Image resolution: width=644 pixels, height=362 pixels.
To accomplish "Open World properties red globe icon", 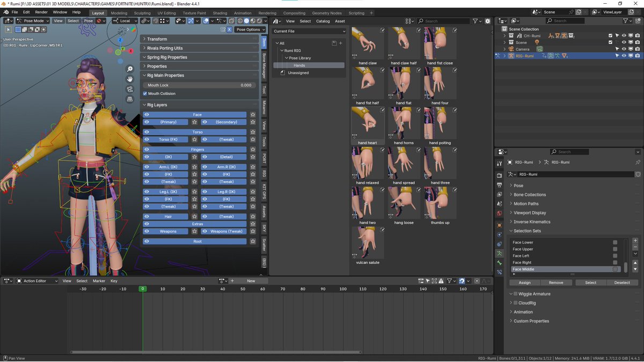I will [499, 213].
